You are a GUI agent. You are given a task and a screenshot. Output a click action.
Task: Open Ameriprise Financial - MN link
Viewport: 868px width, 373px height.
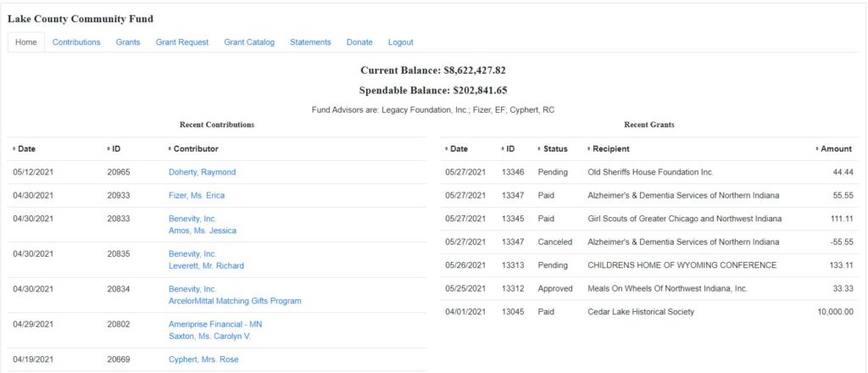pyautogui.click(x=216, y=325)
